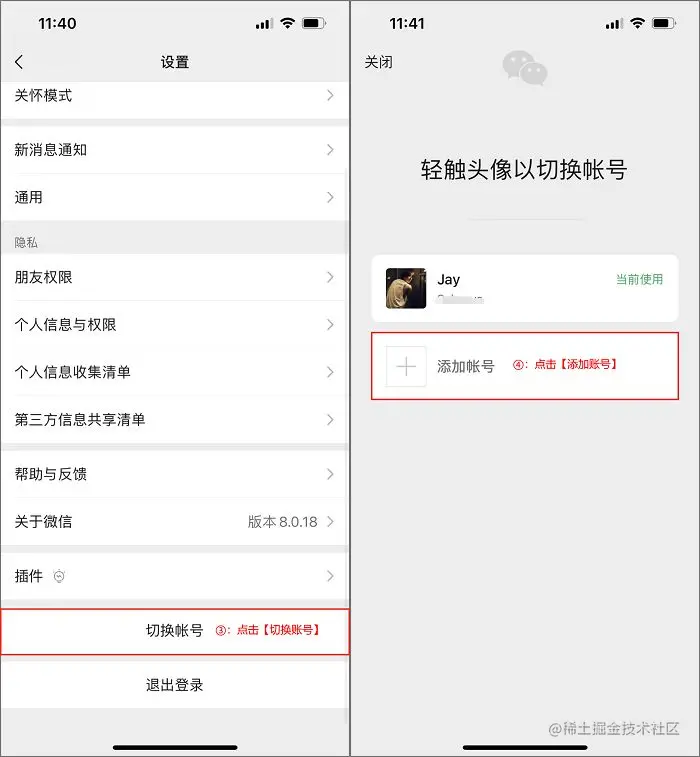Screen dimensions: 700x757
Task: Open 第三方信息共享清单 row
Action: point(175,420)
